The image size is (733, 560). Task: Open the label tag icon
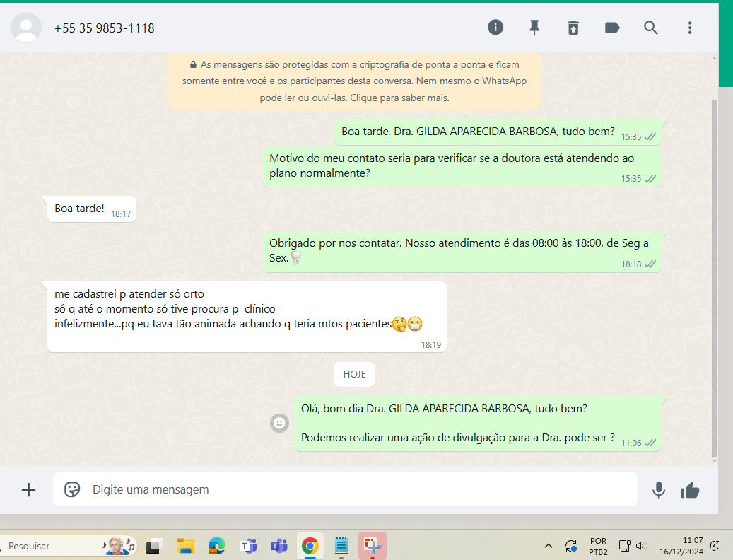pos(612,28)
